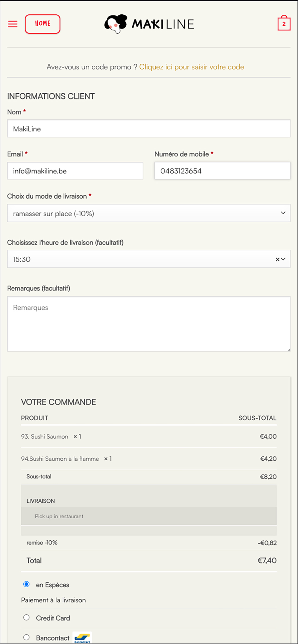Screen dimensions: 298x644
Task: Click the Pick up in restaurant option
Action: pos(59,516)
